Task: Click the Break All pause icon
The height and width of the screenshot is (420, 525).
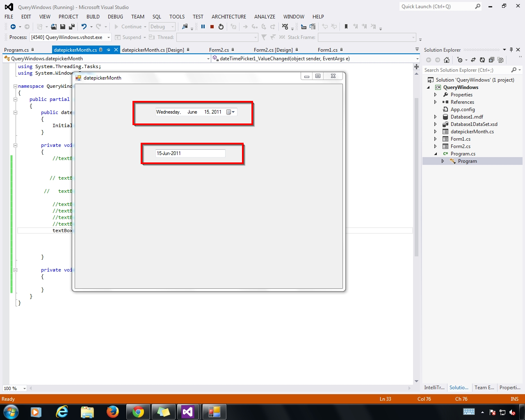Action: pos(204,27)
